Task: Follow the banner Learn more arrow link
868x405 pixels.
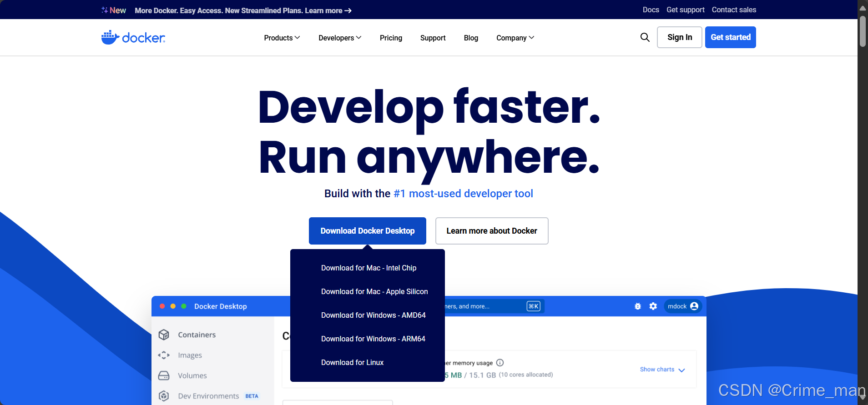Action: (x=328, y=10)
